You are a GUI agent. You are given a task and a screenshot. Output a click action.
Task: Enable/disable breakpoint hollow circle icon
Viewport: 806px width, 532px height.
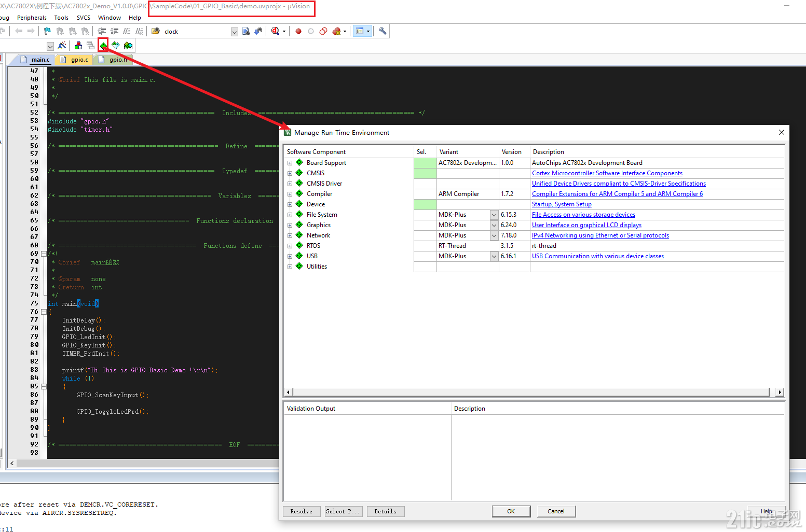click(x=311, y=31)
